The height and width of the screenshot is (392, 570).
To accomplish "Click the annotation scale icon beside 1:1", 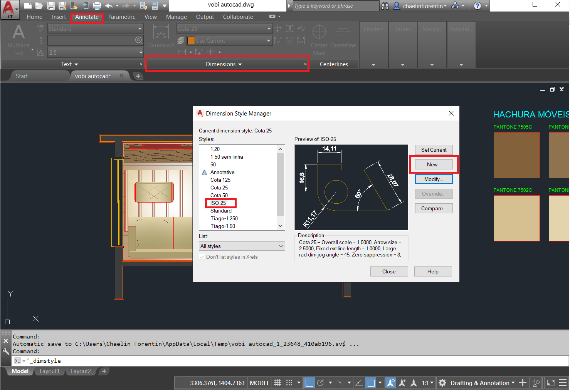I will (414, 383).
